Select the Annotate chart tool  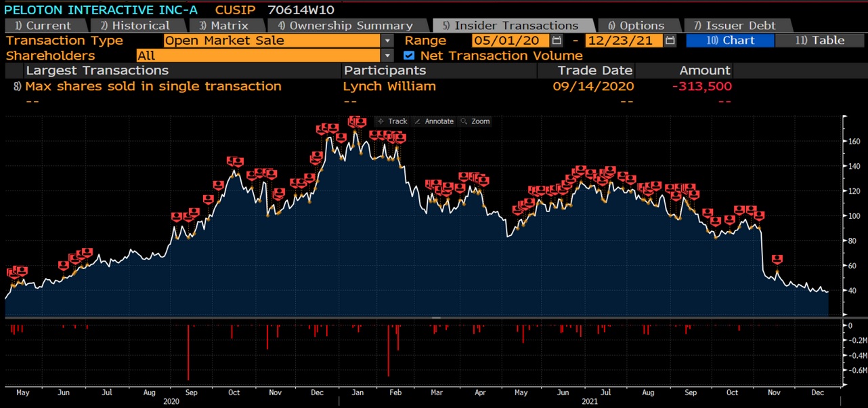click(433, 121)
